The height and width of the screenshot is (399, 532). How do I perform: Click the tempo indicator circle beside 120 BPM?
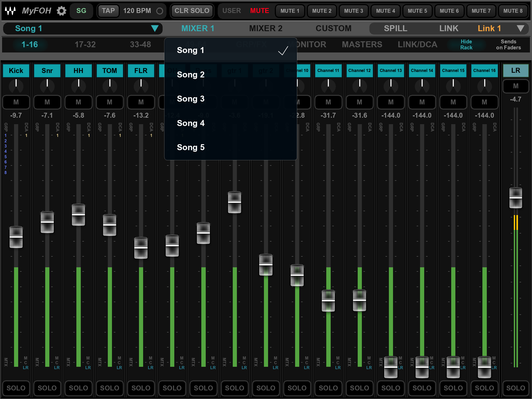159,11
